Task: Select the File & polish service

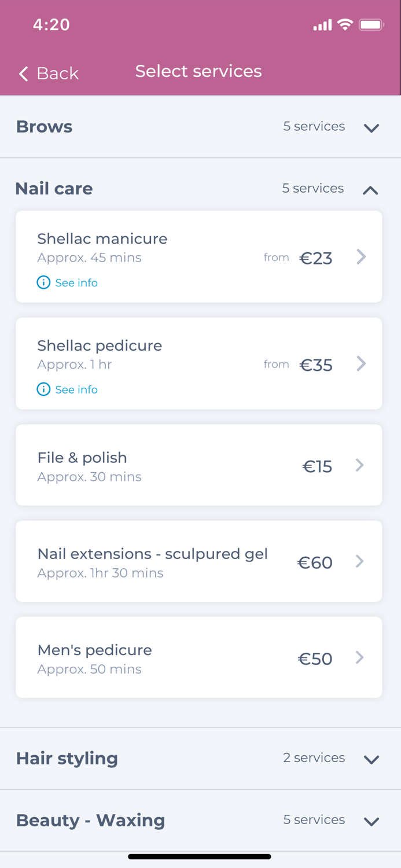Action: (x=174, y=466)
